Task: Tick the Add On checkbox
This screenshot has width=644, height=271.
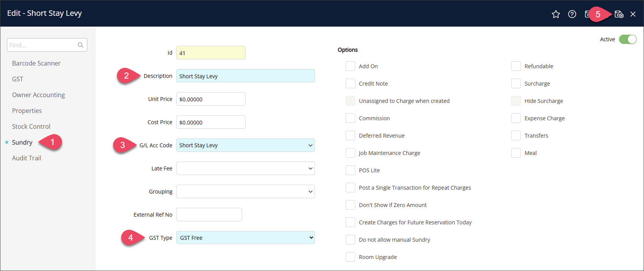Action: tap(350, 66)
